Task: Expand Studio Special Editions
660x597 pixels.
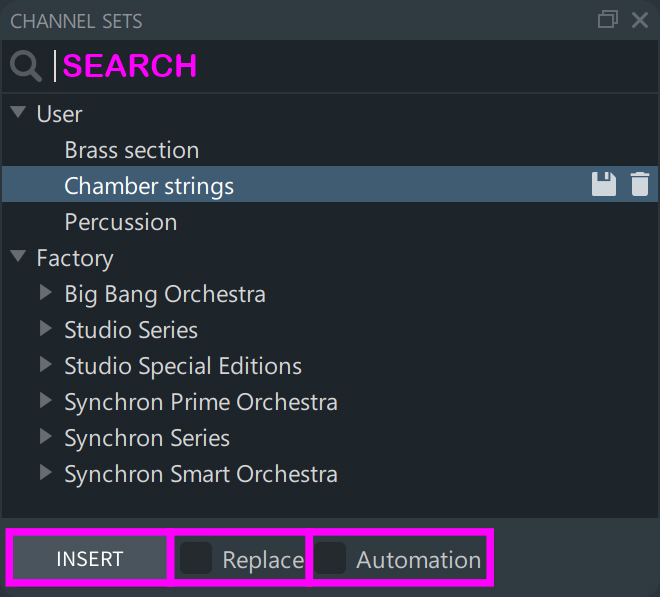Action: (45, 365)
